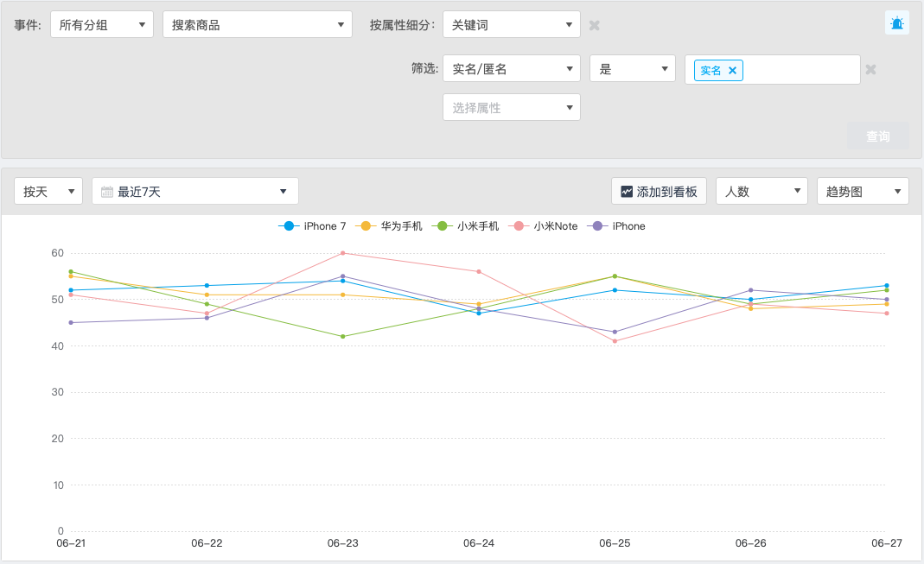Click 小米手机 lowest point on 06-23
This screenshot has width=924, height=564.
pos(343,337)
